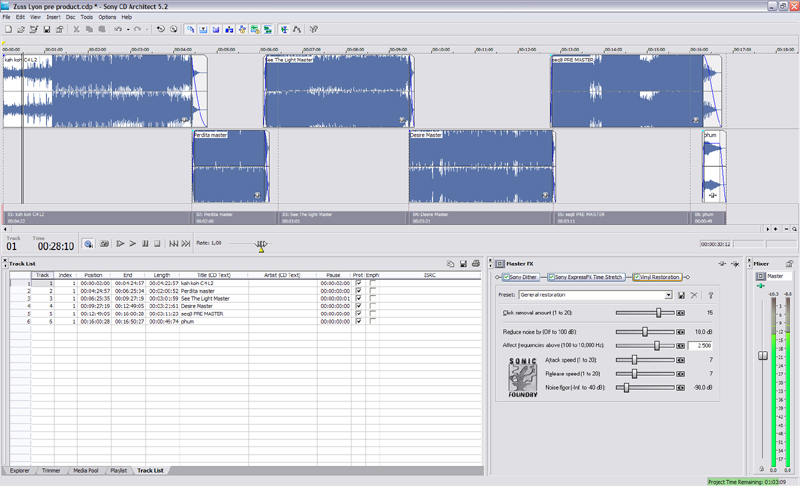Open the File menu

click(x=6, y=17)
